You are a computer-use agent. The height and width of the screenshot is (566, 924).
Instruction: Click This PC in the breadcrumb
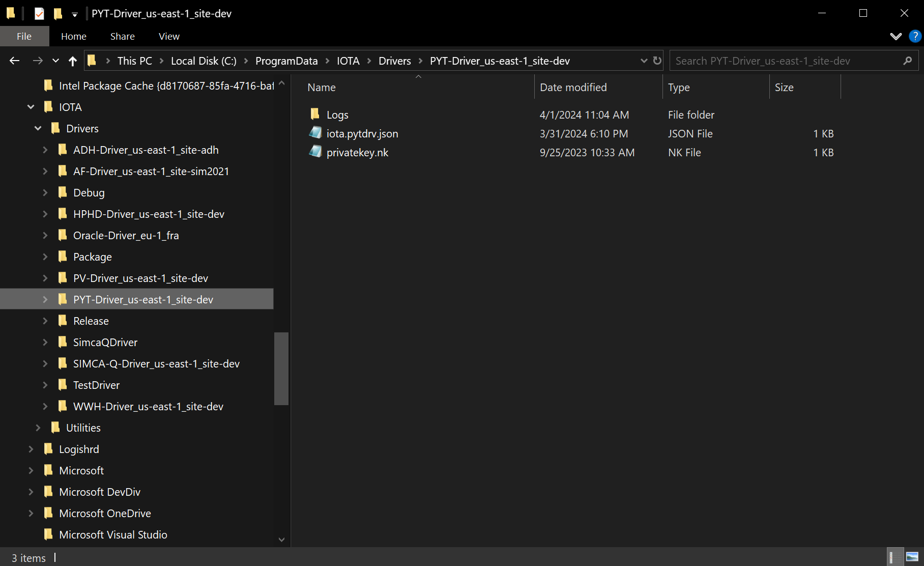coord(135,61)
